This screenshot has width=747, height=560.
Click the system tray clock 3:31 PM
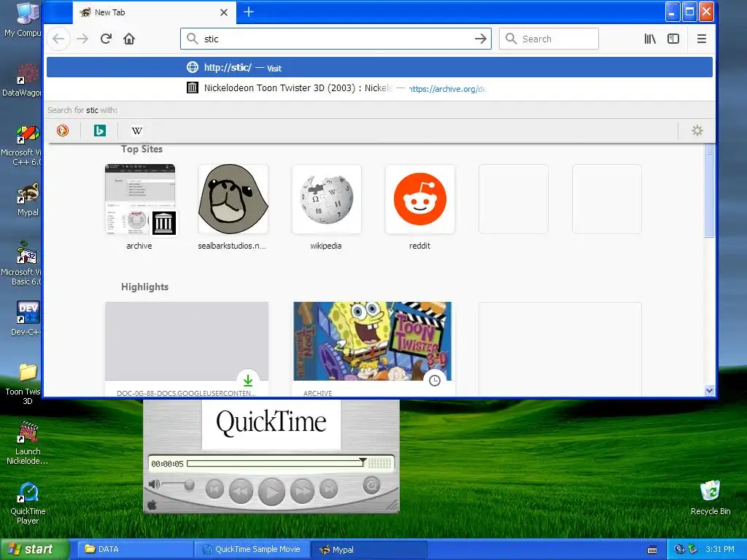point(720,549)
